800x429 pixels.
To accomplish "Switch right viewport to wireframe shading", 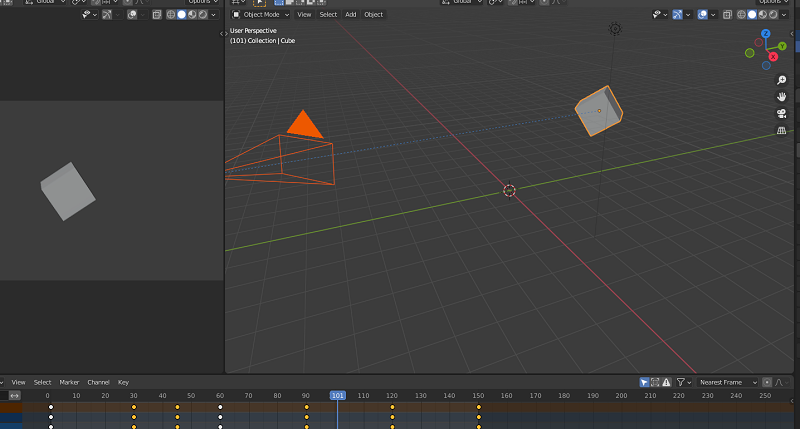I will point(741,15).
